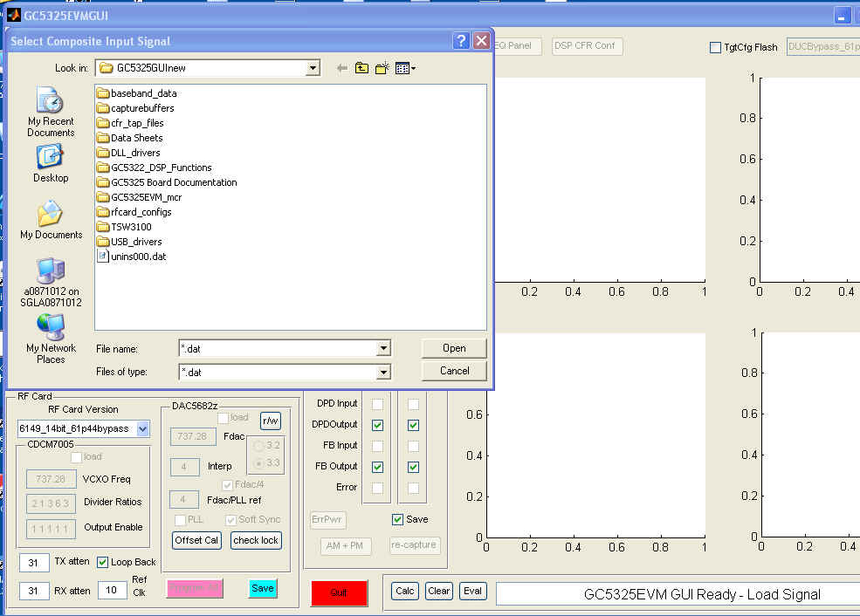Viewport: 860px width, 616px height.
Task: Click the cyan Save button
Action: pos(263,588)
